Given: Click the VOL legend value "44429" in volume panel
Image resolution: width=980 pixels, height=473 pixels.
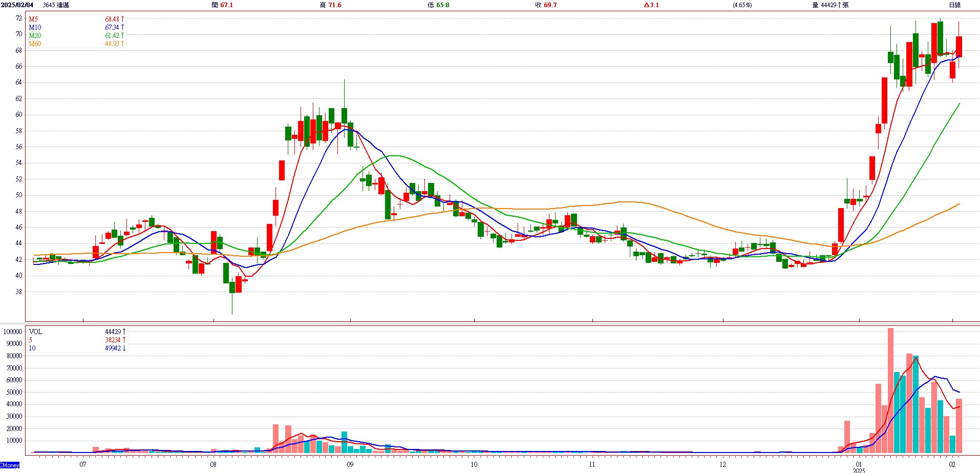Looking at the screenshot, I should 113,332.
